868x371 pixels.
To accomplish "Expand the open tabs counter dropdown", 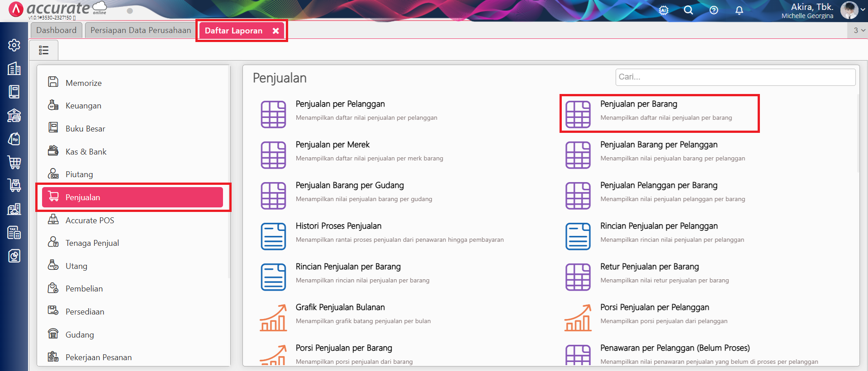I will tap(859, 30).
